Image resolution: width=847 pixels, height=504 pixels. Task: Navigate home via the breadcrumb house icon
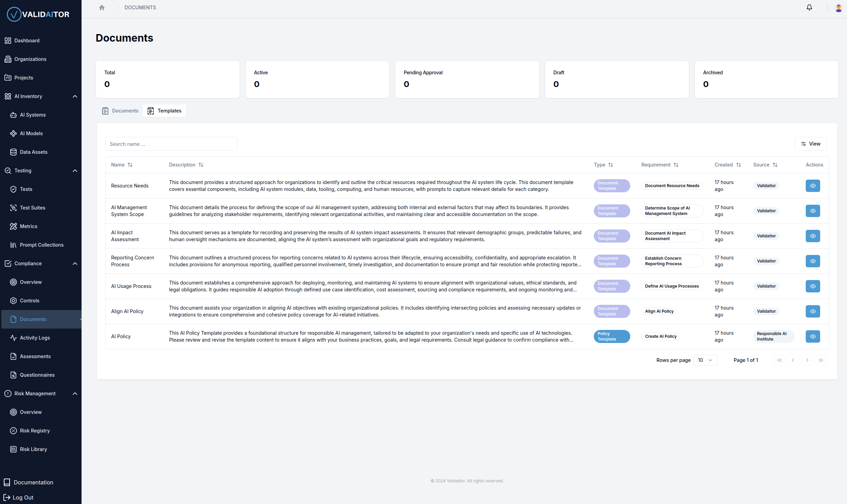tap(101, 7)
